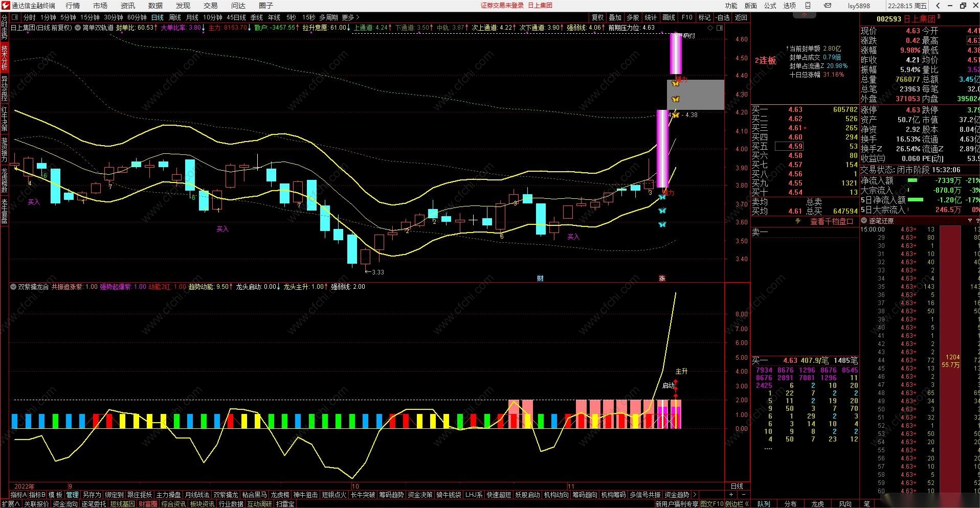The width and height of the screenshot is (980, 508).
Task: Select the 60分钟 period tab
Action: 137,17
